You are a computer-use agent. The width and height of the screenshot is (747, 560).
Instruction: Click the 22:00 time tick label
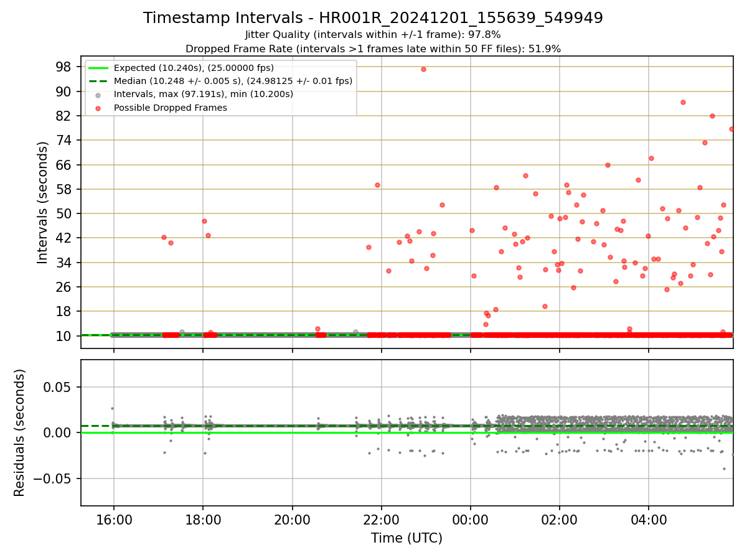click(381, 520)
